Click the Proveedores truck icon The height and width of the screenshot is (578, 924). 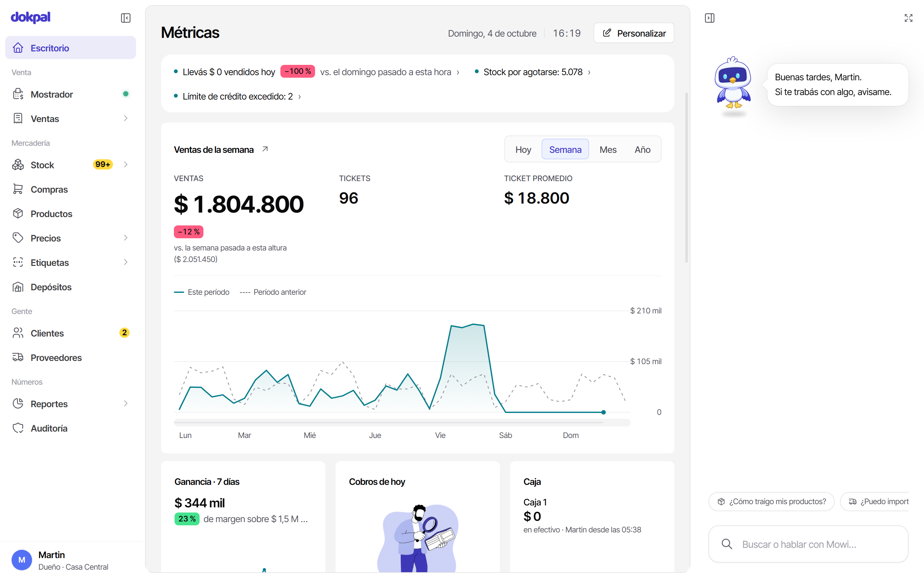click(18, 357)
